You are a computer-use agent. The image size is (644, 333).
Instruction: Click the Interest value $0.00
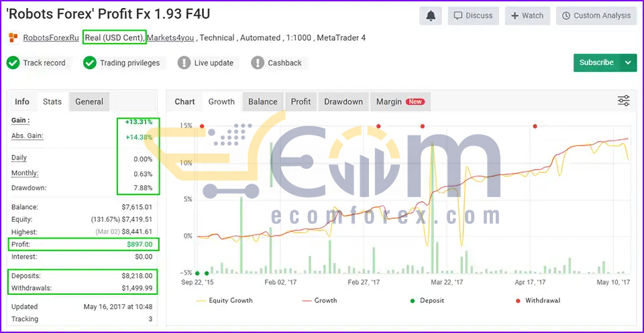pyautogui.click(x=143, y=257)
